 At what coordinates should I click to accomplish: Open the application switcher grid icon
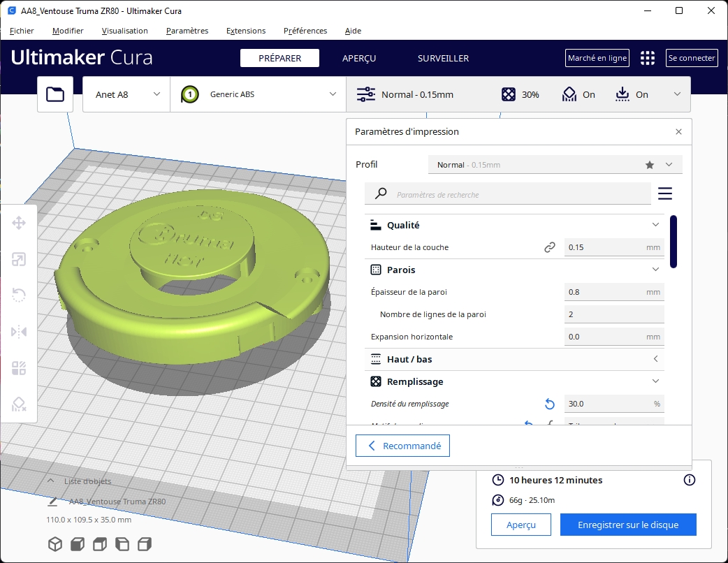[648, 58]
